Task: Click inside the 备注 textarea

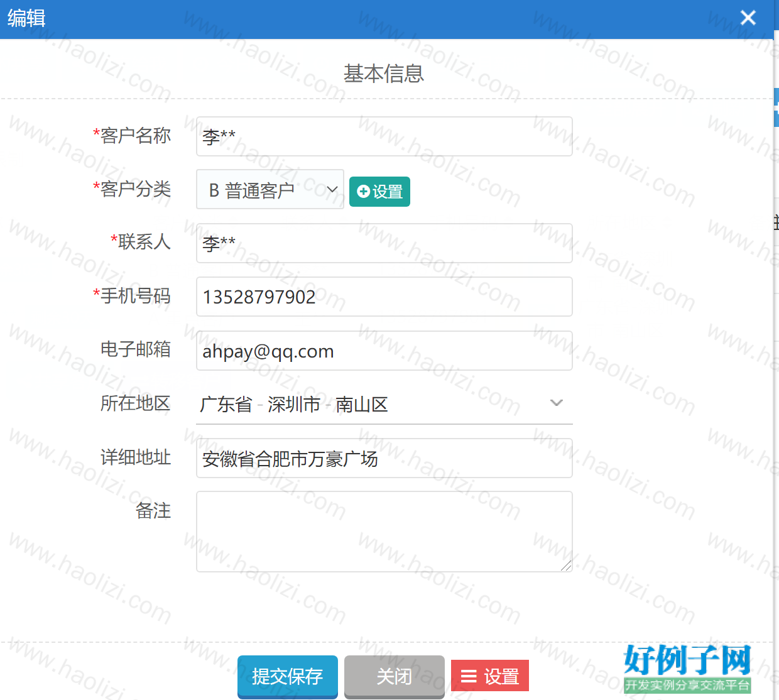Action: [x=384, y=532]
